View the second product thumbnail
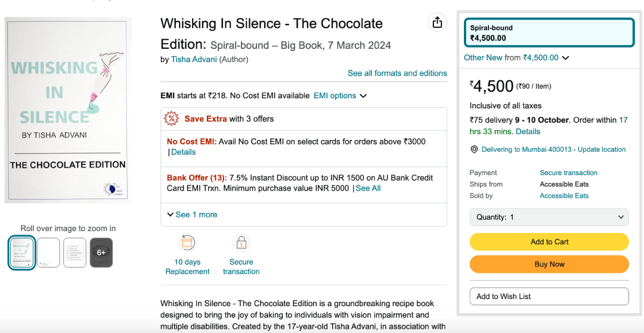This screenshot has height=333, width=644. click(x=48, y=253)
